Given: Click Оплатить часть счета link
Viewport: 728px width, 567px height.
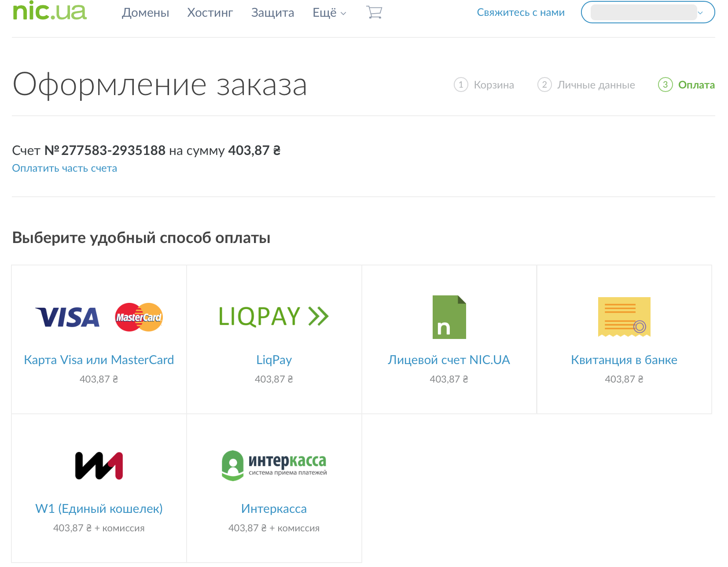Looking at the screenshot, I should [65, 168].
